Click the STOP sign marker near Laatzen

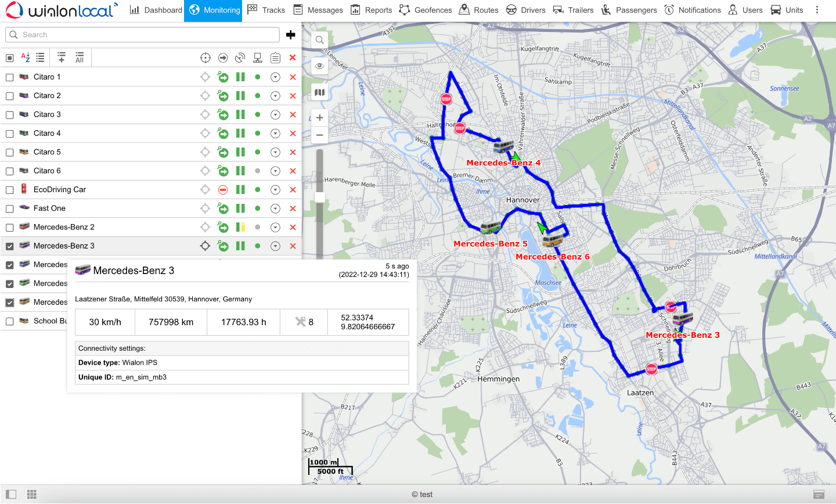pos(651,369)
